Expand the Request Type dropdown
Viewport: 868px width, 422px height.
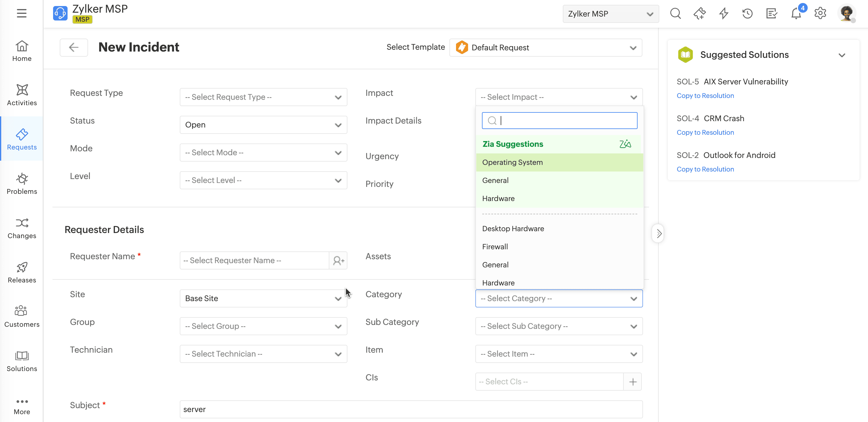[263, 97]
